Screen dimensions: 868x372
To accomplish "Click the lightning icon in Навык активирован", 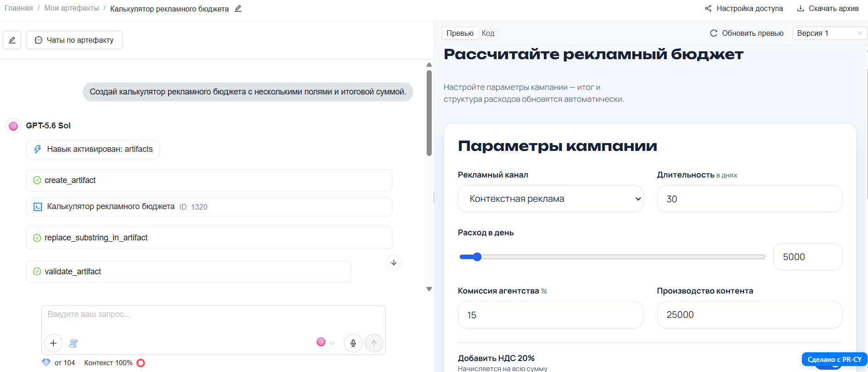I will tap(38, 149).
